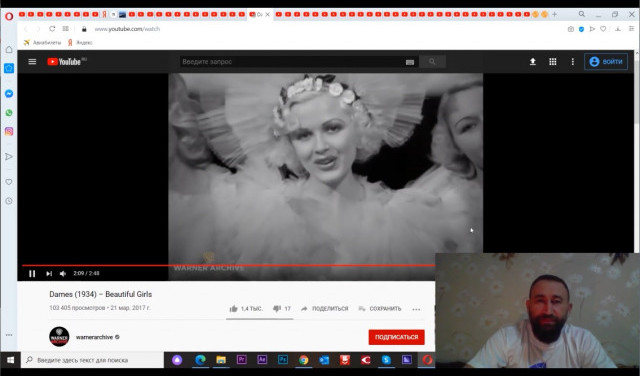Open the Windows Start menu
This screenshot has width=640, height=376.
(x=11, y=360)
